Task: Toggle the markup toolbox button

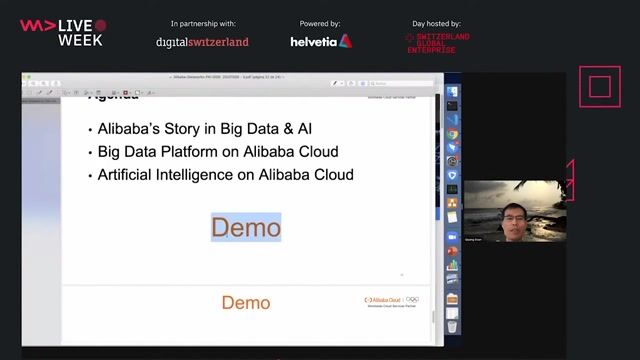Action: [363, 83]
